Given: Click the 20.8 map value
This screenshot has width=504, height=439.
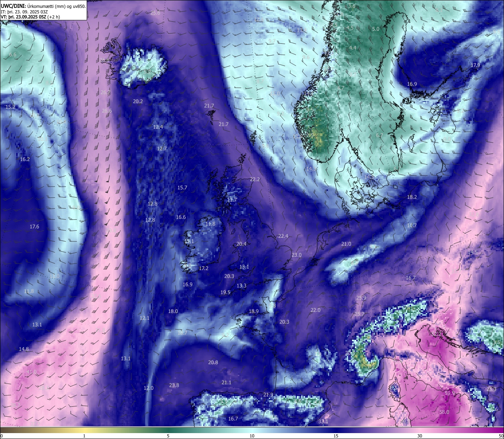Looking at the screenshot, I should point(213,362).
